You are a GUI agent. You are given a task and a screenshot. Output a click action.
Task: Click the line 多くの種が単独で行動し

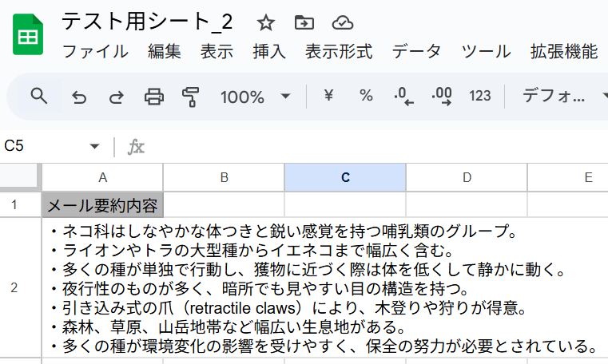[308, 270]
